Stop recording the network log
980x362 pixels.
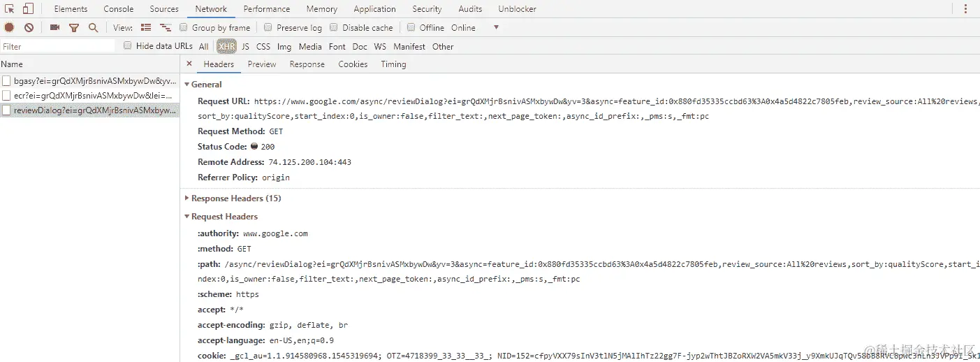coord(10,28)
